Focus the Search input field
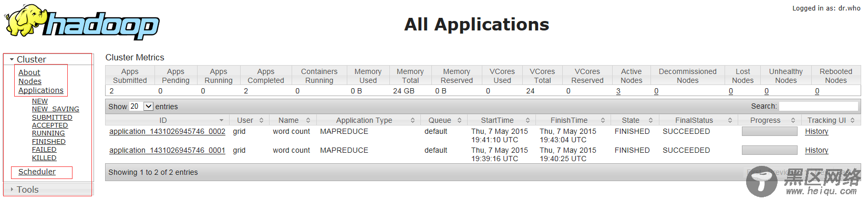This screenshot has width=868, height=200. click(819, 106)
